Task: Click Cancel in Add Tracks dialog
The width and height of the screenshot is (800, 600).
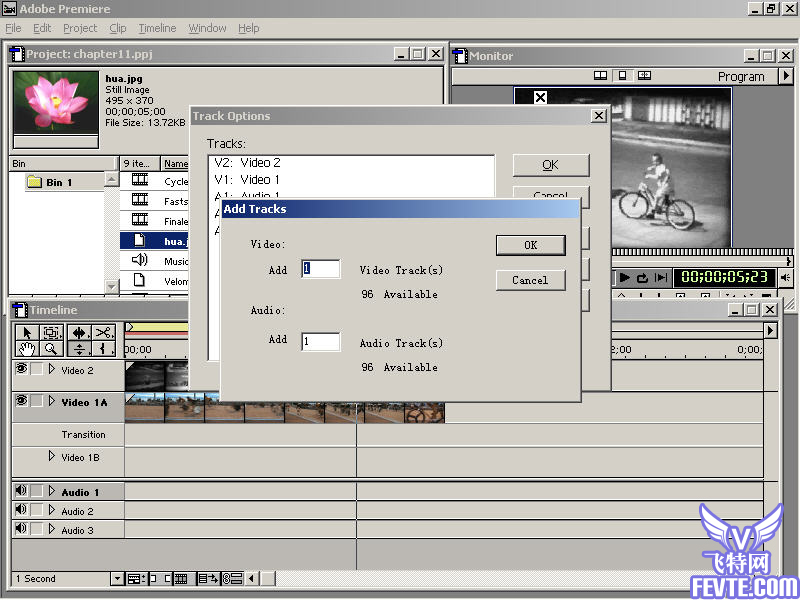Action: 531,280
